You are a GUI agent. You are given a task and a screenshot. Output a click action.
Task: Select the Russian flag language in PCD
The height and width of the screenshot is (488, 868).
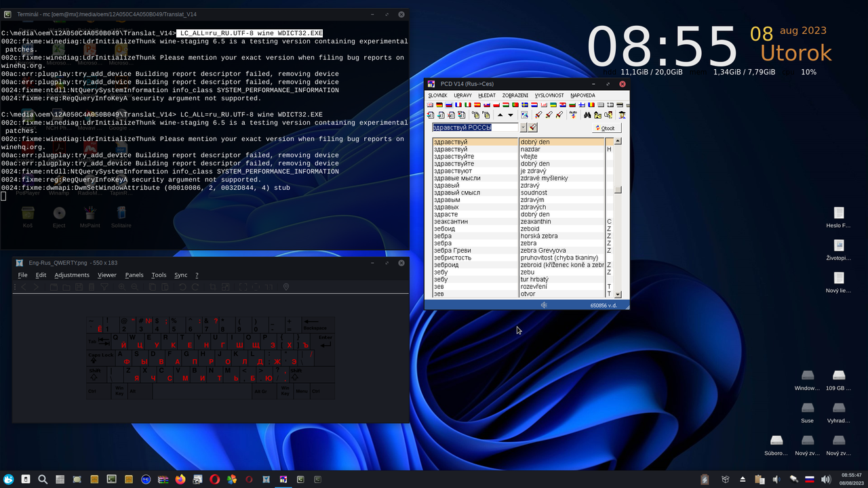[x=449, y=105]
